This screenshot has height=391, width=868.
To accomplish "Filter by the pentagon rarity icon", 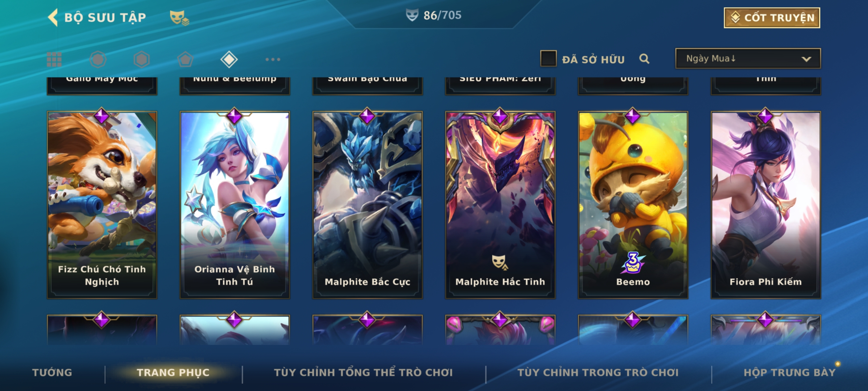I will (185, 59).
